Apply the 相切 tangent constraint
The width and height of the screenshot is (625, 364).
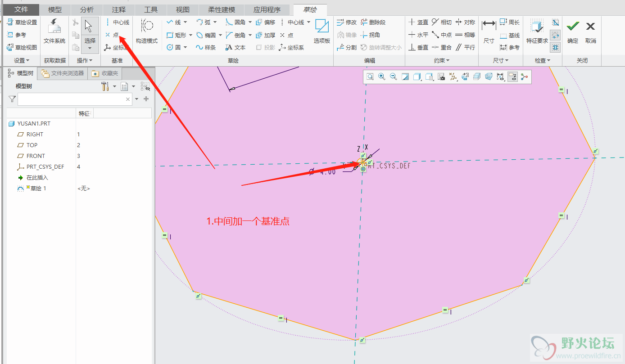point(442,22)
